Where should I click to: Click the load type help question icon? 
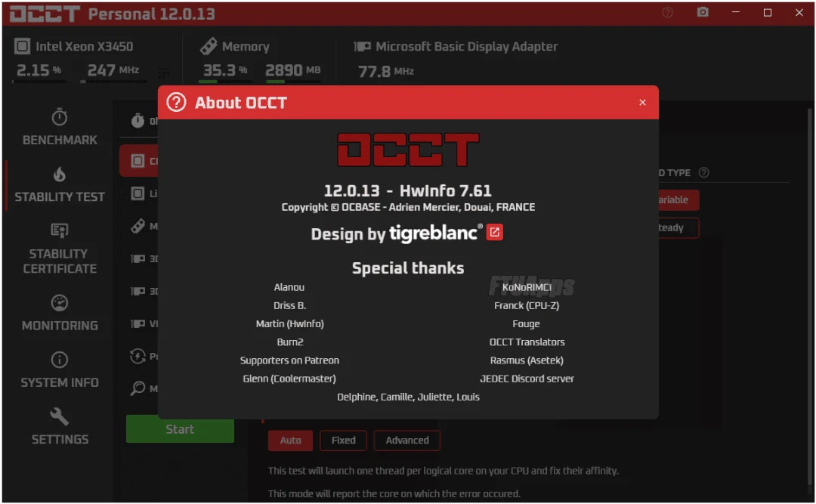(x=703, y=173)
